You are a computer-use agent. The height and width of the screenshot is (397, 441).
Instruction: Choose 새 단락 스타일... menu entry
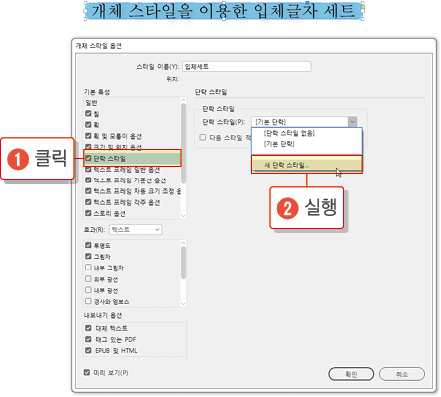tap(307, 165)
